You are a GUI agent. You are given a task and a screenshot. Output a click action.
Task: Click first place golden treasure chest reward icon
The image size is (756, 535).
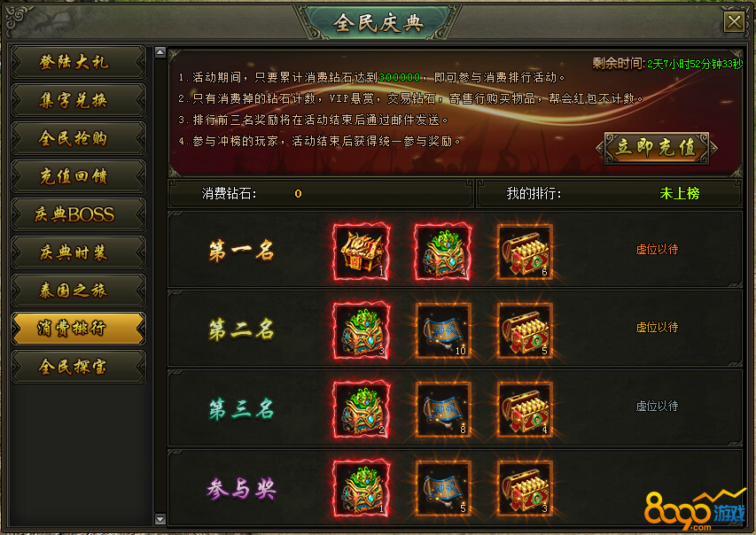click(x=362, y=252)
